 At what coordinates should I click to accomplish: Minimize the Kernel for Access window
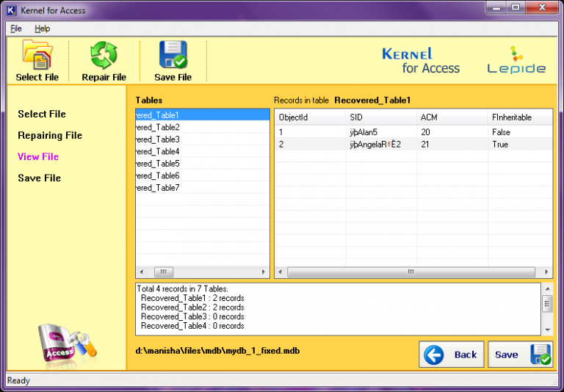pyautogui.click(x=496, y=7)
